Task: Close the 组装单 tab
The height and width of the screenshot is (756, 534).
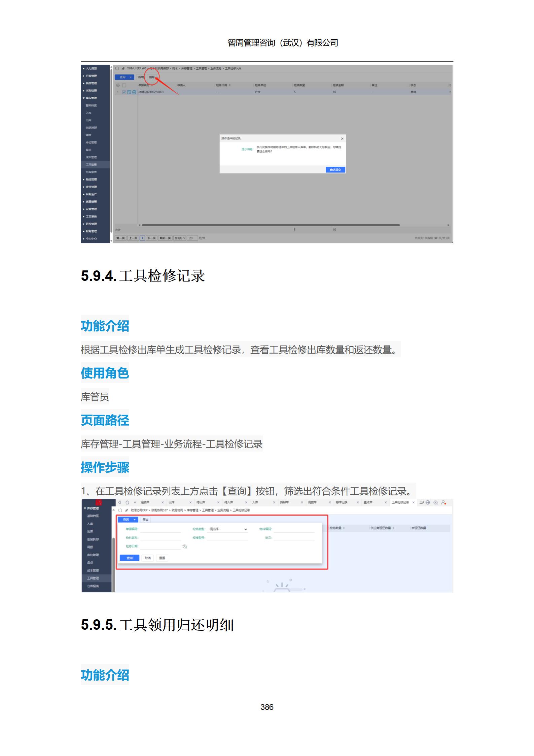Action: [163, 502]
